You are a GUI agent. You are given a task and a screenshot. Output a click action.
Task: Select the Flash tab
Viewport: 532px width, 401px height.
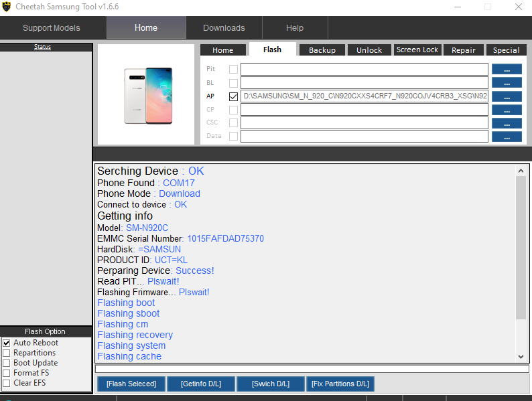point(273,50)
